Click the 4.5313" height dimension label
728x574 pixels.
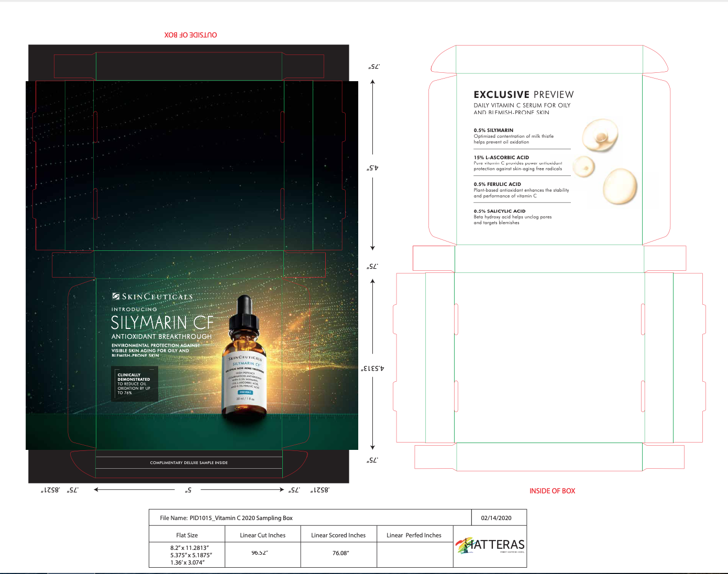[x=372, y=368]
